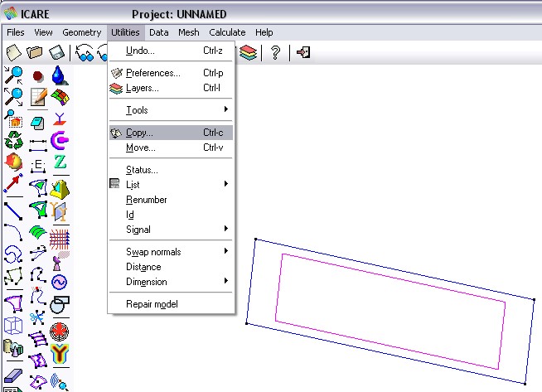Expand the Signal submenu arrow
This screenshot has width=542, height=392.
coord(226,229)
